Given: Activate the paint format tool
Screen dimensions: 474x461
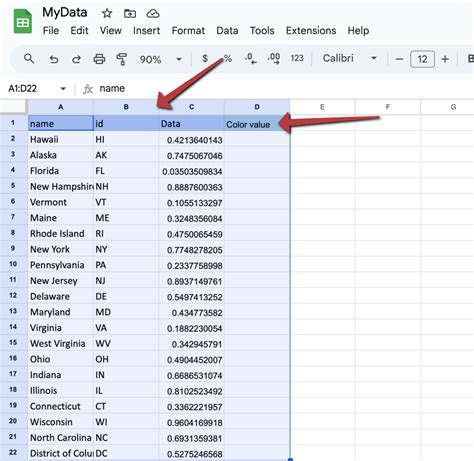Looking at the screenshot, I should (x=122, y=59).
